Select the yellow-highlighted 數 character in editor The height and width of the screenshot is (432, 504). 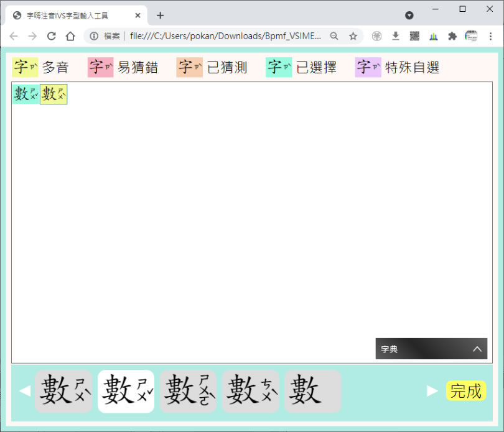click(x=54, y=94)
